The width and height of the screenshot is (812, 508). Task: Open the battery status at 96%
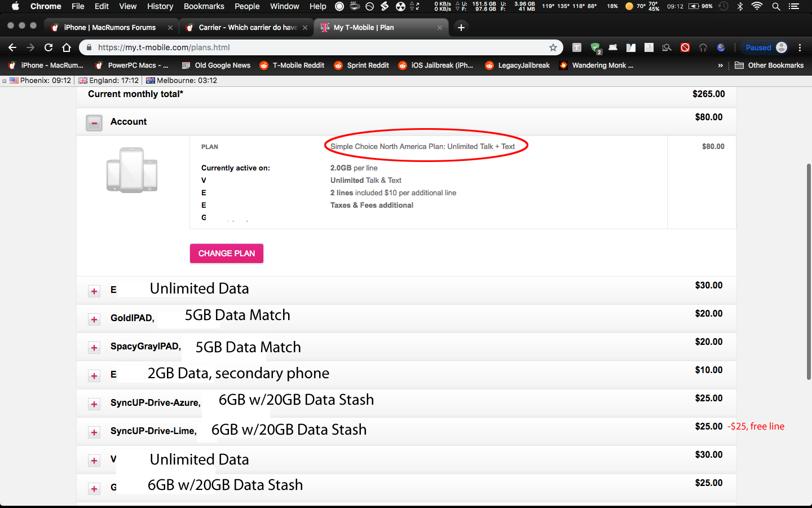700,6
